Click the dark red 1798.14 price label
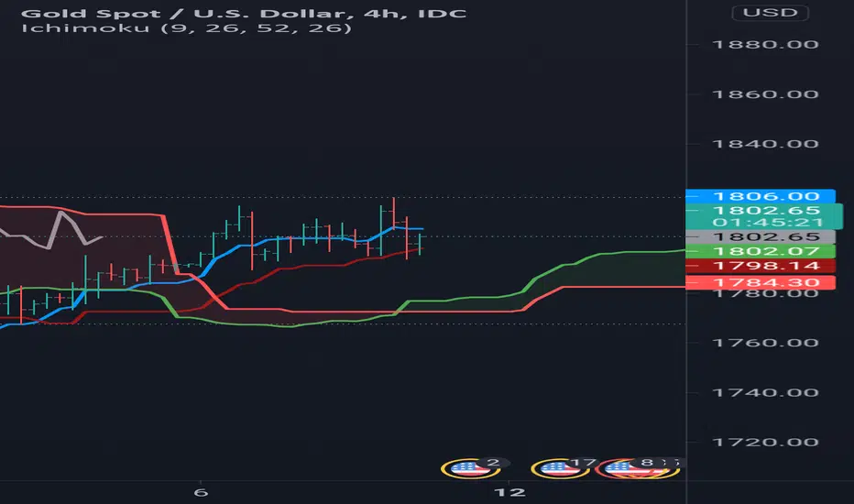The height and width of the screenshot is (504, 854). coord(761,266)
